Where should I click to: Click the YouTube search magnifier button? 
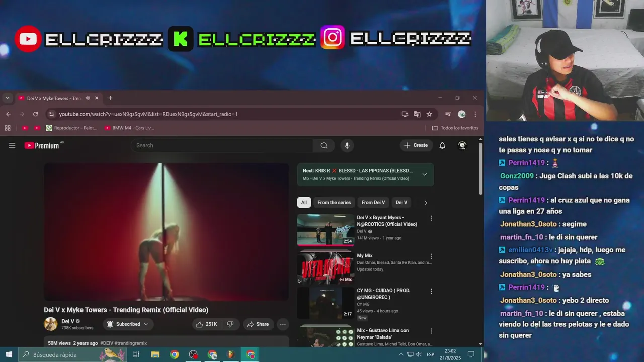324,145
